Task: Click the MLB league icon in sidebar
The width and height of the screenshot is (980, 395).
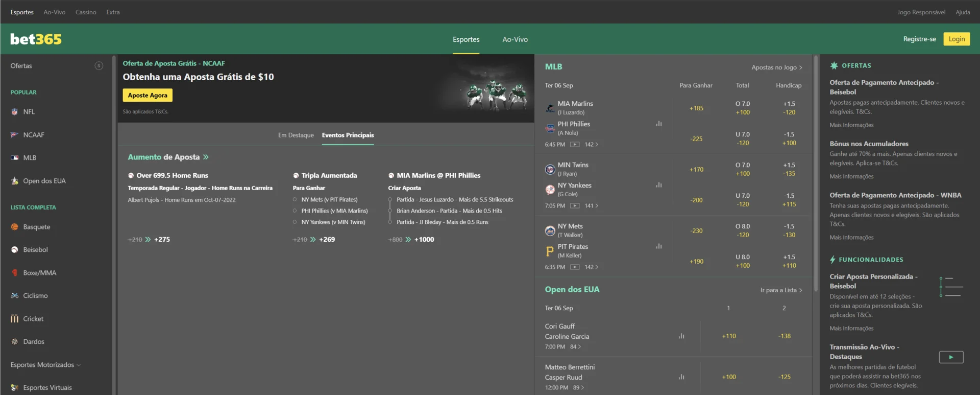Action: [x=14, y=158]
